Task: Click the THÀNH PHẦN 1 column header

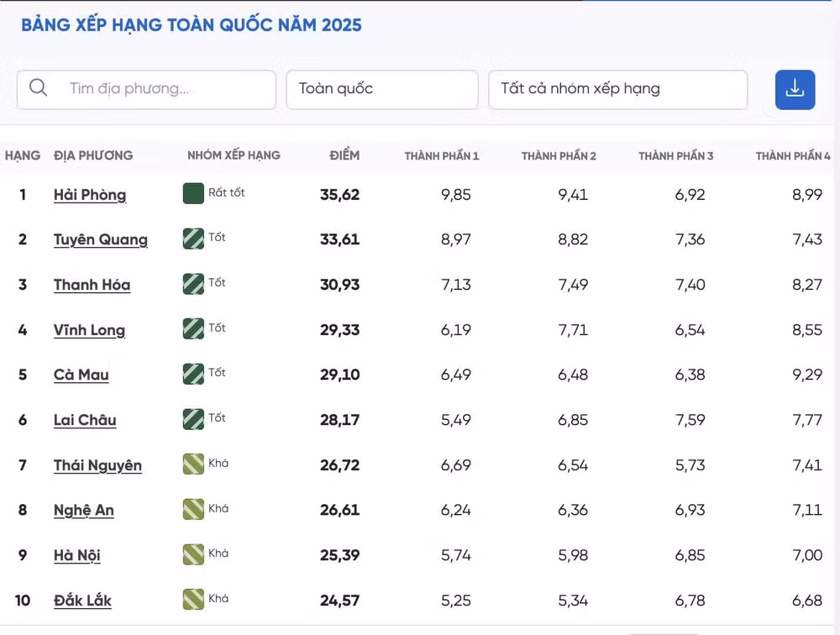Action: pyautogui.click(x=442, y=156)
